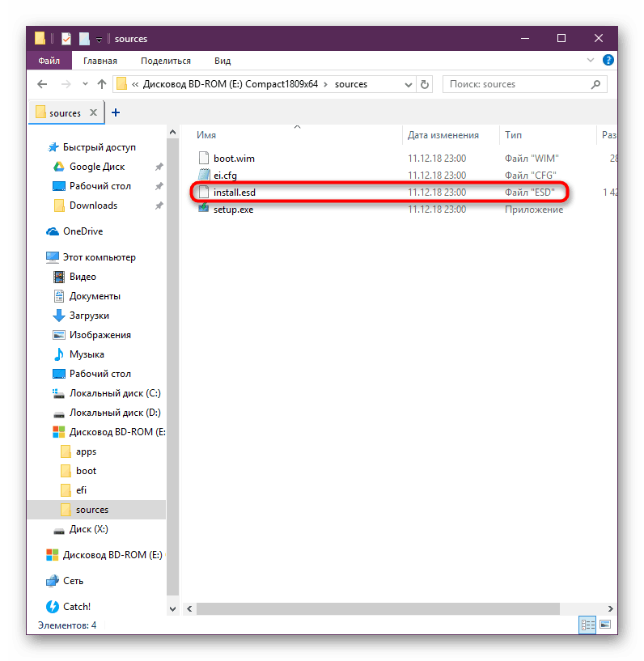Image resolution: width=644 pixels, height=661 pixels.
Task: Refresh the sources folder
Action: [x=425, y=85]
